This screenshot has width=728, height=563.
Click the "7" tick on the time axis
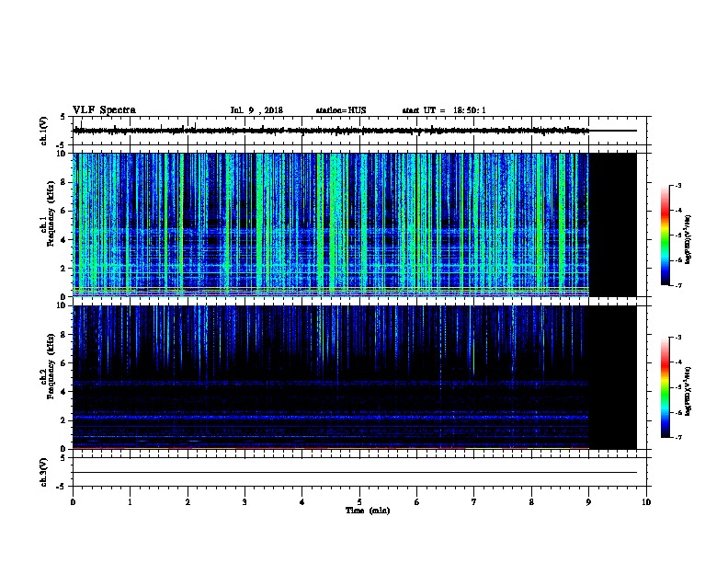[474, 501]
